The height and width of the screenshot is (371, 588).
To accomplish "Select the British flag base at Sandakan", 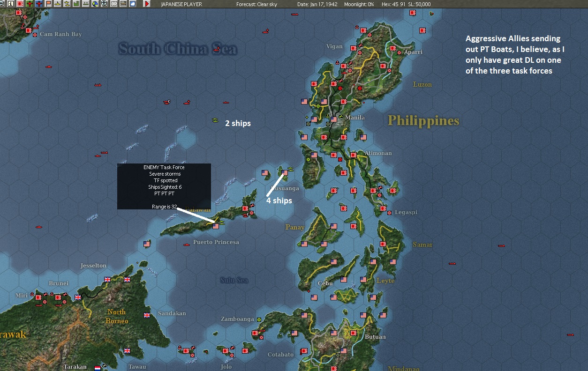I will click(147, 315).
